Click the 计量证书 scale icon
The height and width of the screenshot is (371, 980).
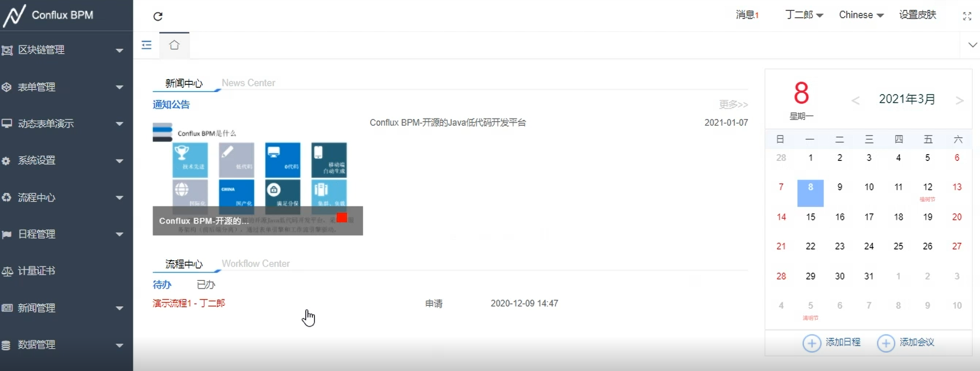pos(7,271)
